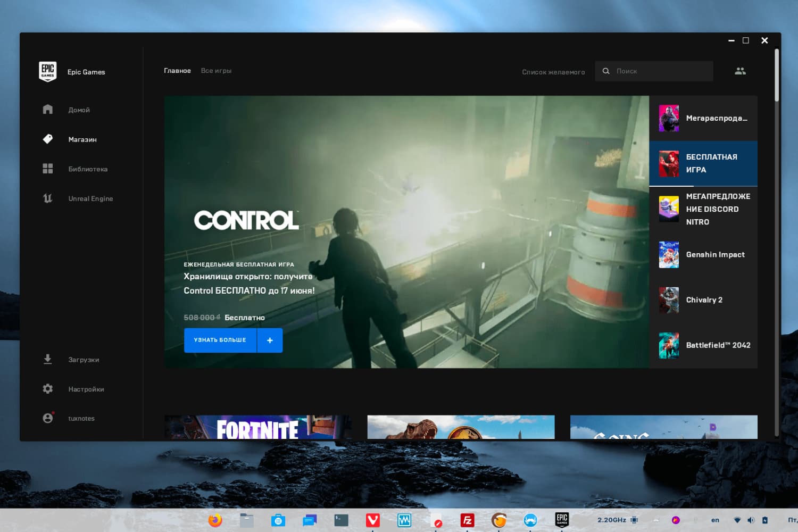Open the Mastodon client taskbar icon
This screenshot has height=532, width=798.
[530, 520]
